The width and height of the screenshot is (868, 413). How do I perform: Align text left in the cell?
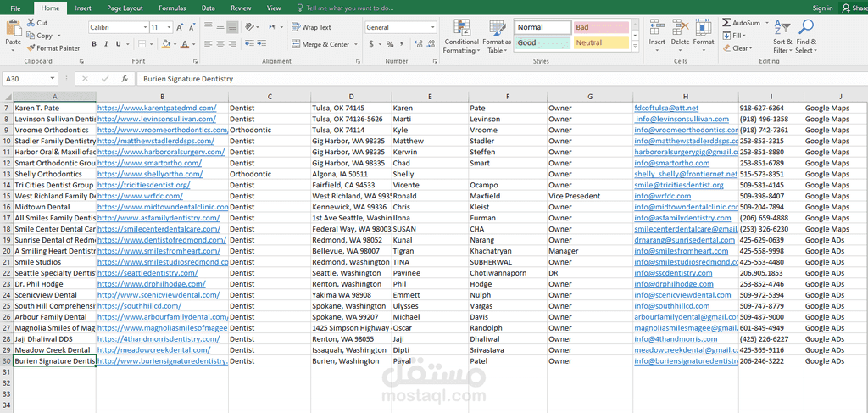click(209, 44)
